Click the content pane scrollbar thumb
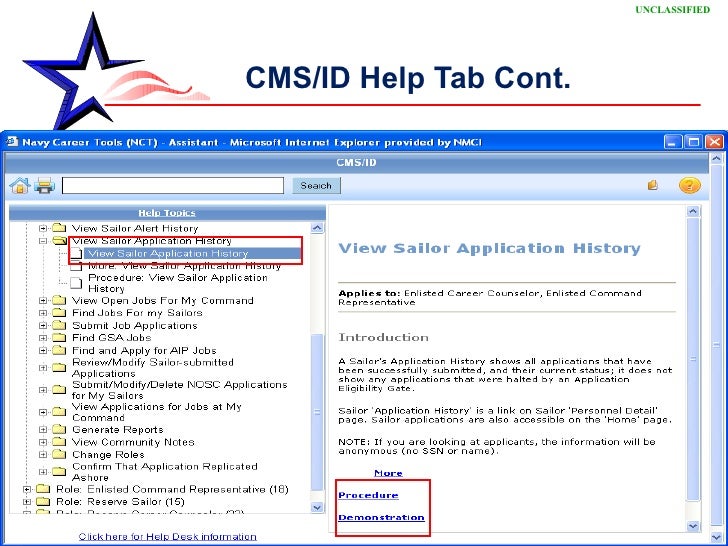Image resolution: width=728 pixels, height=546 pixels. (693, 359)
